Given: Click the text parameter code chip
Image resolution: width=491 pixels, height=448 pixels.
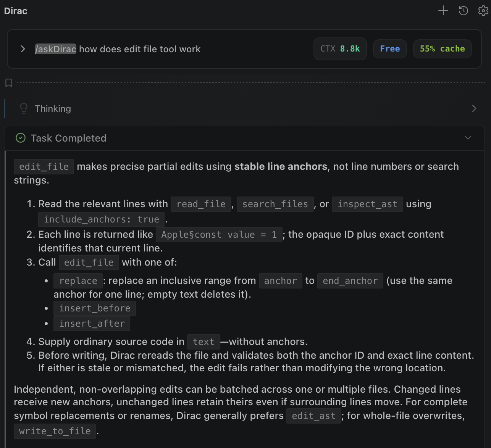Looking at the screenshot, I should click(x=204, y=342).
